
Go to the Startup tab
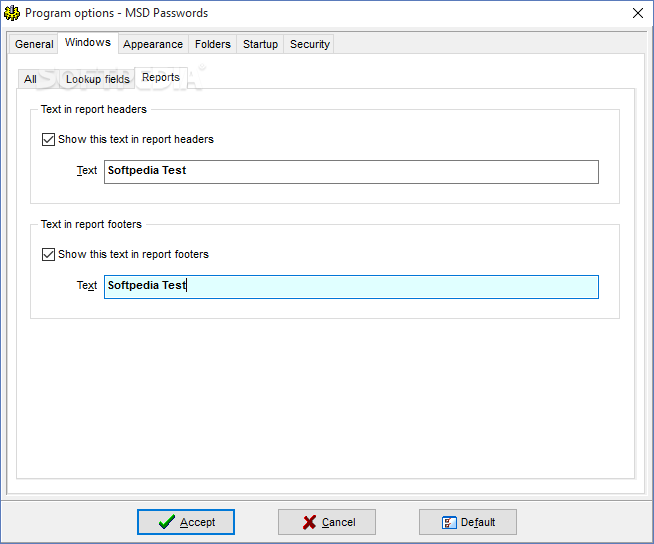[261, 44]
